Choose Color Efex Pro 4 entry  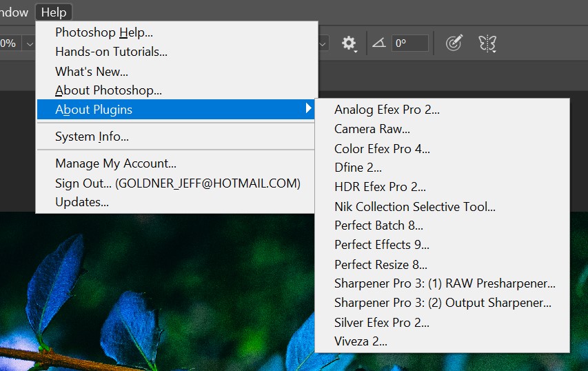(x=442, y=148)
